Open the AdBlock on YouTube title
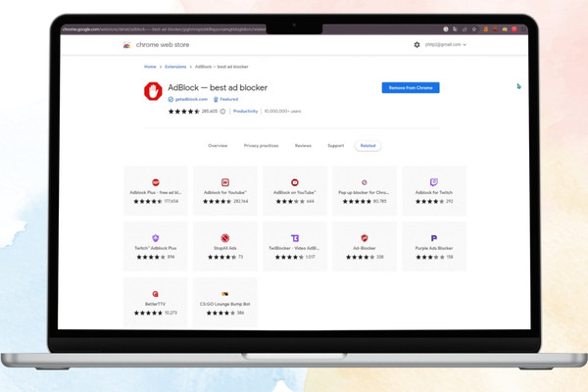The image size is (588, 392). (x=295, y=192)
